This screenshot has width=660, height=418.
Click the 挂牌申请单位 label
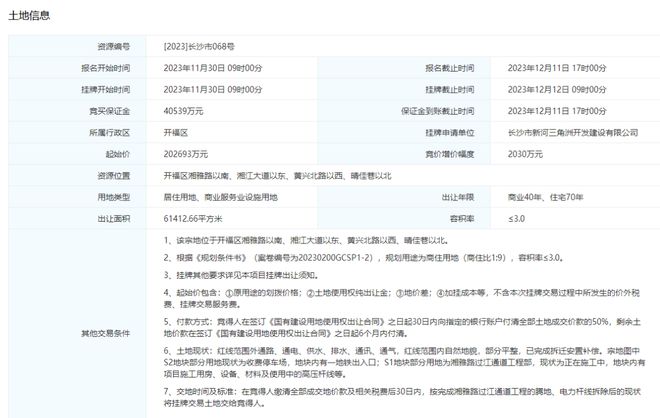click(450, 133)
